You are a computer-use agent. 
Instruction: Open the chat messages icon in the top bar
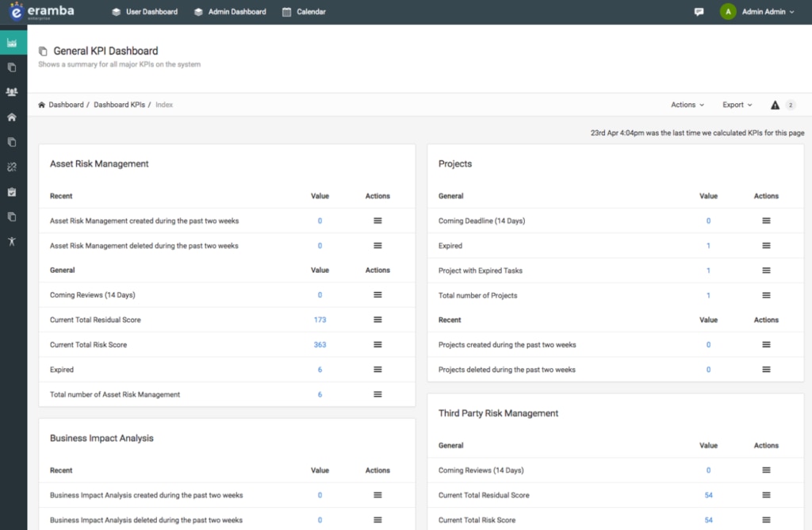(699, 11)
